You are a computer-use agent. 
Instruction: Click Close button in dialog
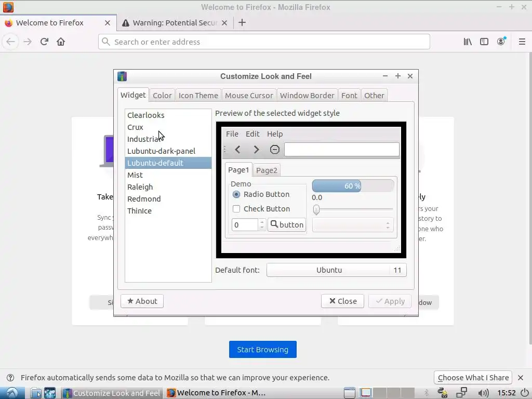[x=343, y=301]
